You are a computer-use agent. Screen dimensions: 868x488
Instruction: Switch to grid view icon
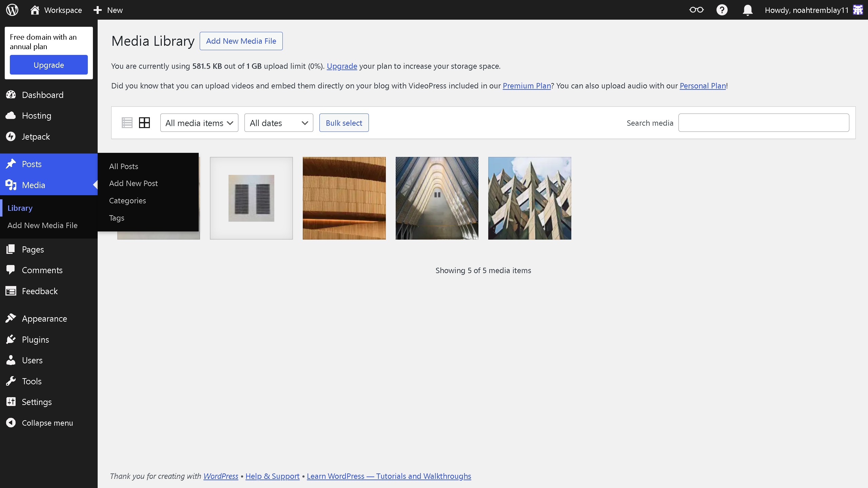144,123
